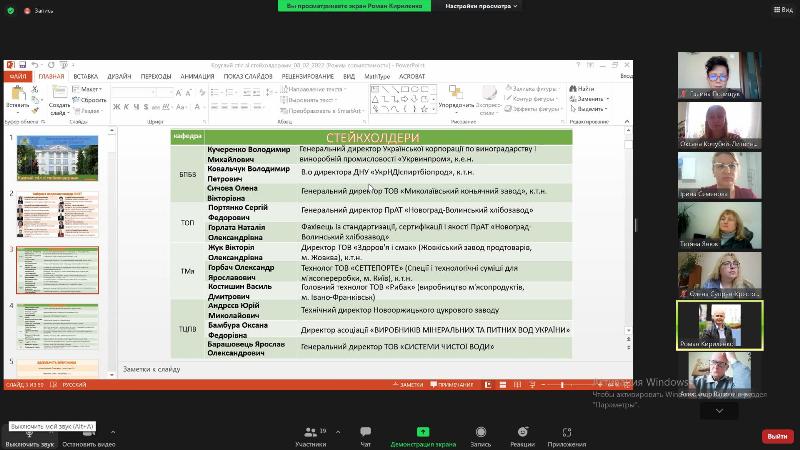Image resolution: width=800 pixels, height=450 pixels.
Task: Open Zoom Apps
Action: (x=566, y=437)
